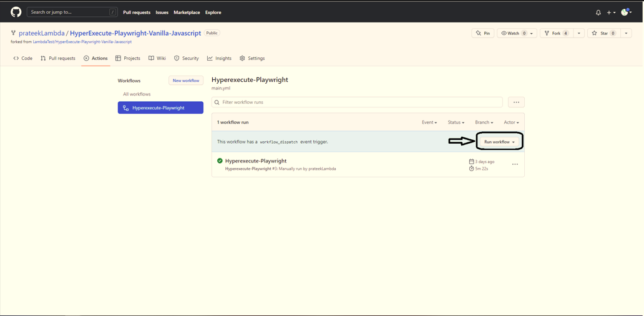Open the Hyperexecute-Playwright run link
The height and width of the screenshot is (316, 644).
pyautogui.click(x=256, y=161)
